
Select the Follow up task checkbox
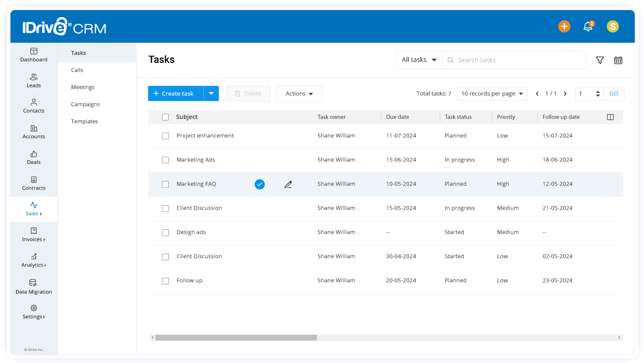coord(165,281)
